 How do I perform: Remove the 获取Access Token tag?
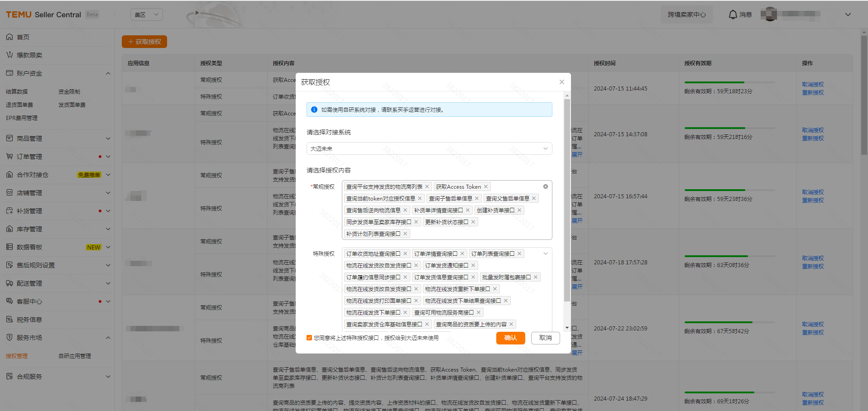click(x=486, y=187)
